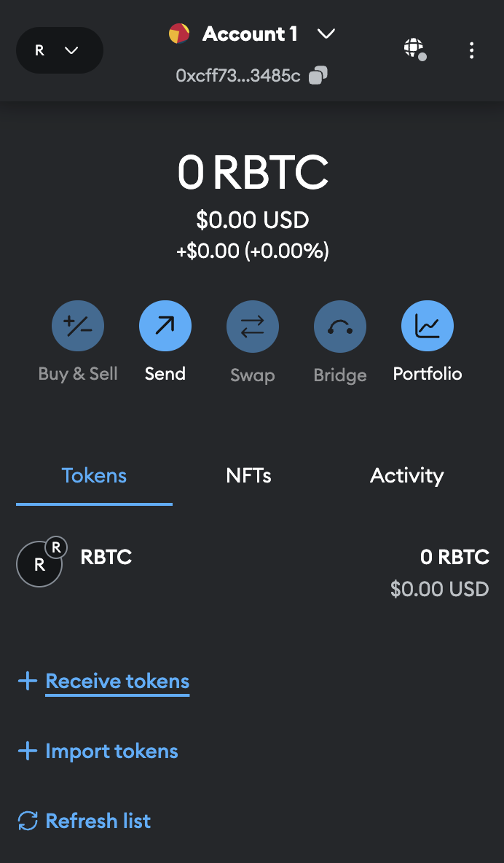Click the Import tokens link

pos(111,751)
